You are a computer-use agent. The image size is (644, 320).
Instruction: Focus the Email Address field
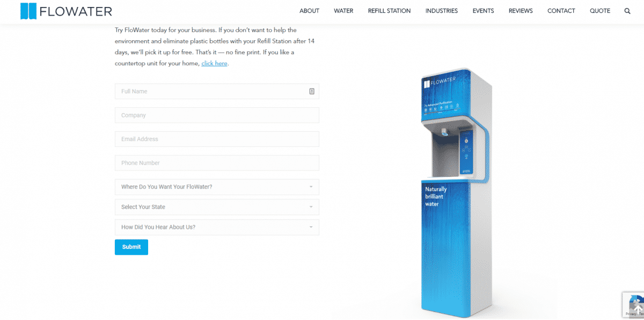click(217, 139)
